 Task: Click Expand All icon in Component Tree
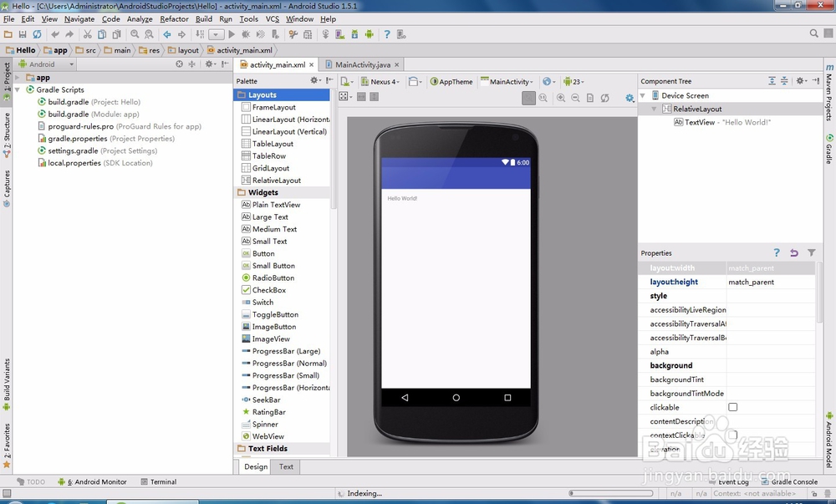pyautogui.click(x=772, y=80)
